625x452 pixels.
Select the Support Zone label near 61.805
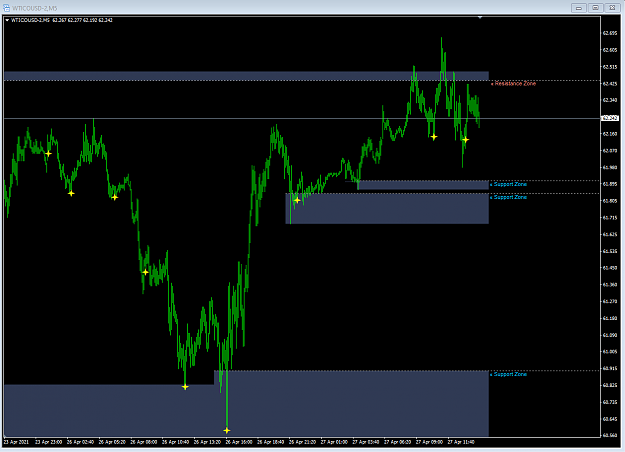[x=510, y=197]
